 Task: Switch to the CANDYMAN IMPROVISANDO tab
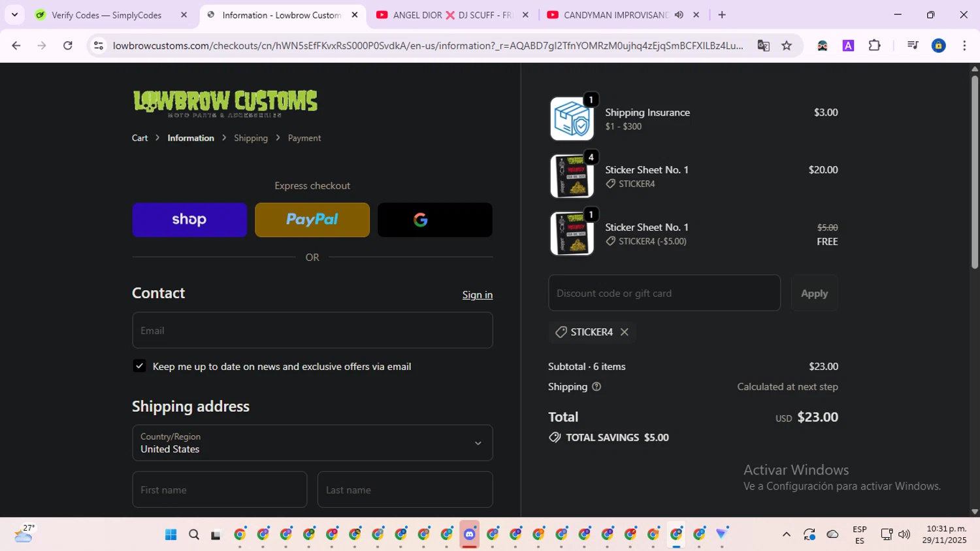[x=615, y=15]
